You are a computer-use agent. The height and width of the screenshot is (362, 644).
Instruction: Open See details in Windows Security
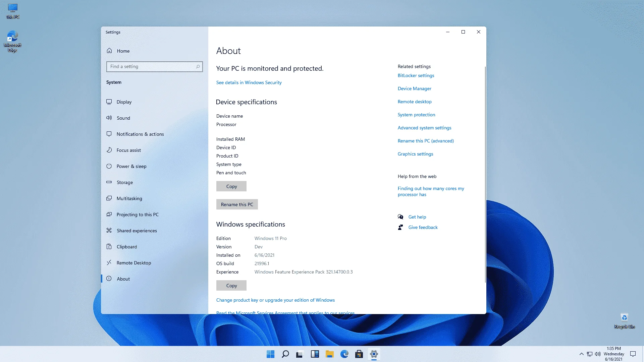249,82
